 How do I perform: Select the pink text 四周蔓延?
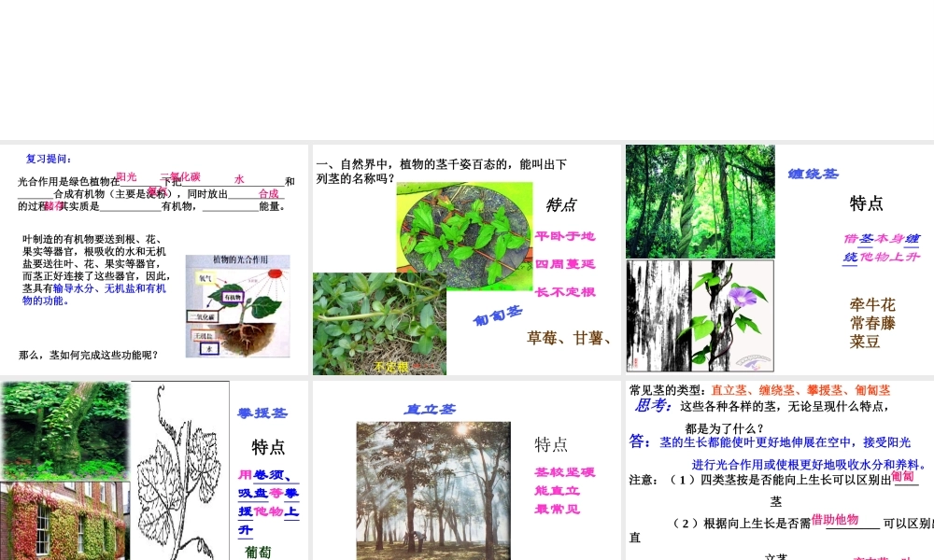565,263
